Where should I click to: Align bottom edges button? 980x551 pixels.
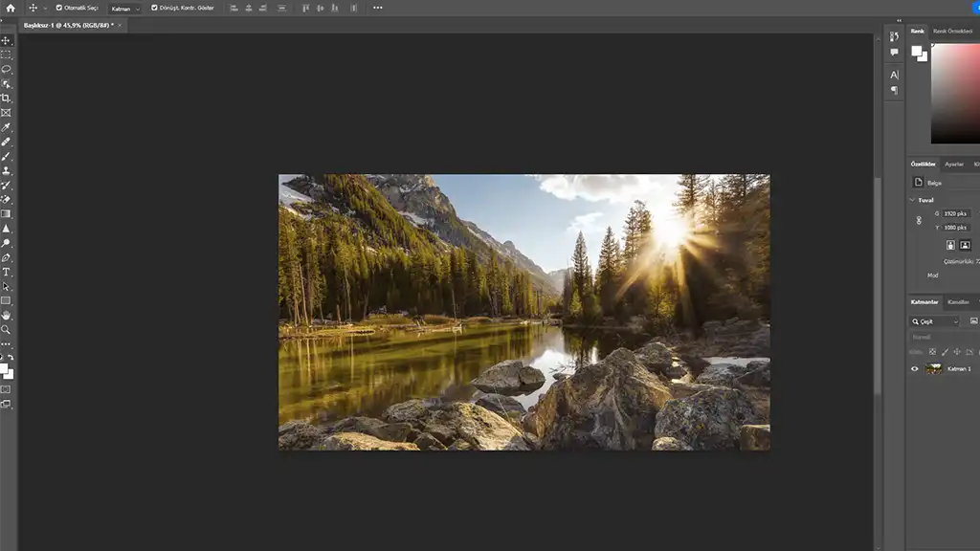pos(335,8)
